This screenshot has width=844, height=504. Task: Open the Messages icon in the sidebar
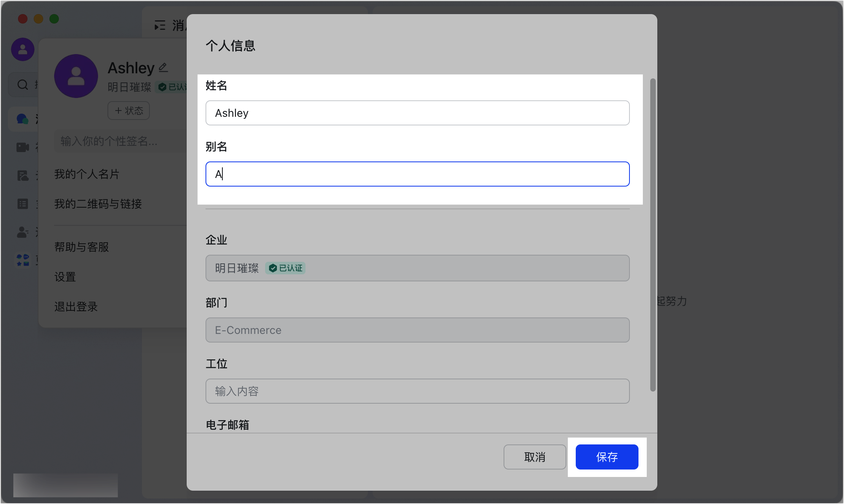point(22,118)
